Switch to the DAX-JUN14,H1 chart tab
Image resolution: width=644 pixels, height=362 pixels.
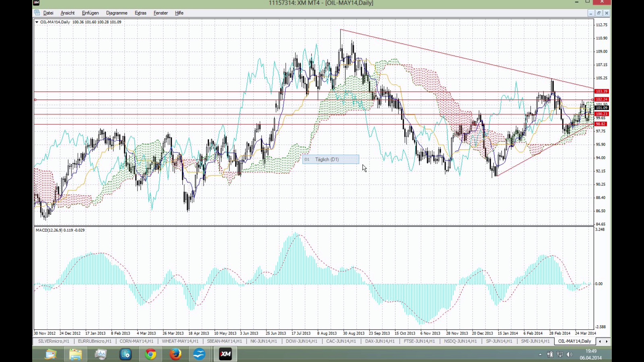tap(380, 341)
